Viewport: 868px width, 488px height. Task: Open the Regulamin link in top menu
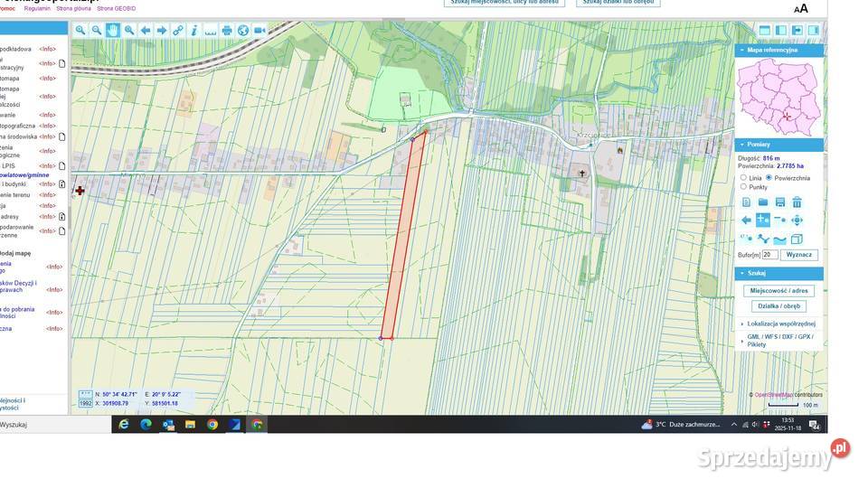(x=37, y=8)
